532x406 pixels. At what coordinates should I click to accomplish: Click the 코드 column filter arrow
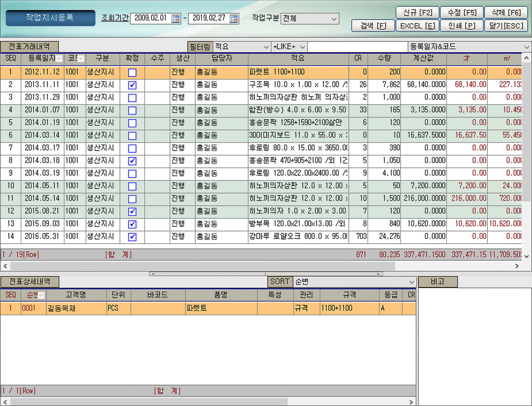(x=81, y=59)
